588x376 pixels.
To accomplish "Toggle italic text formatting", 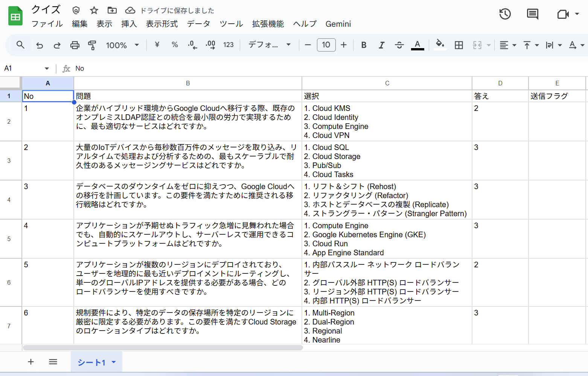I will (381, 45).
